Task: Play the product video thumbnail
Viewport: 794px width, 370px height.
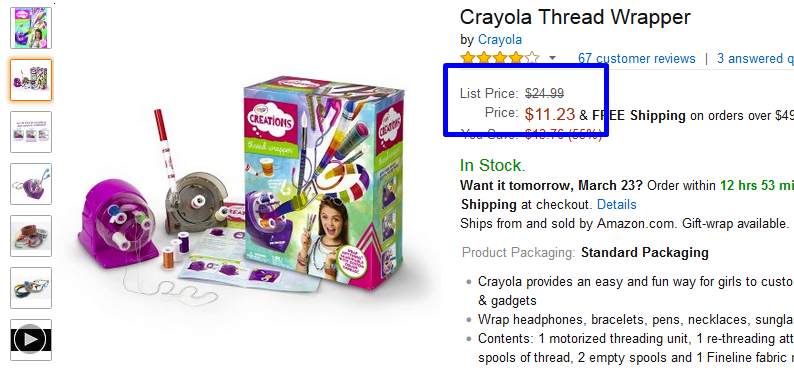Action: (31, 340)
